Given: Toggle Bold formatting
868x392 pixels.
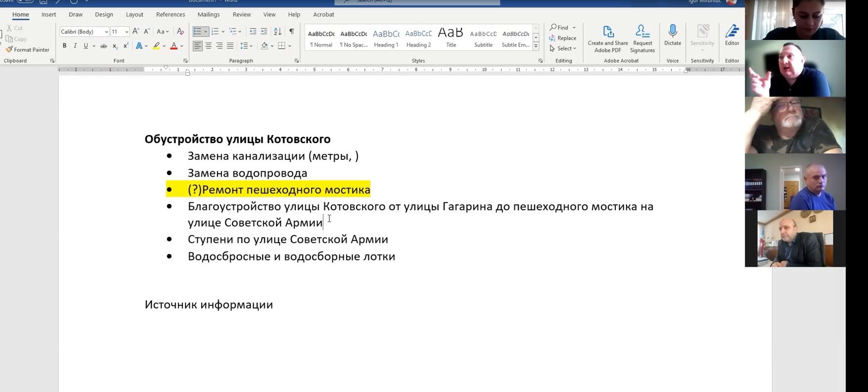Looking at the screenshot, I should click(64, 46).
